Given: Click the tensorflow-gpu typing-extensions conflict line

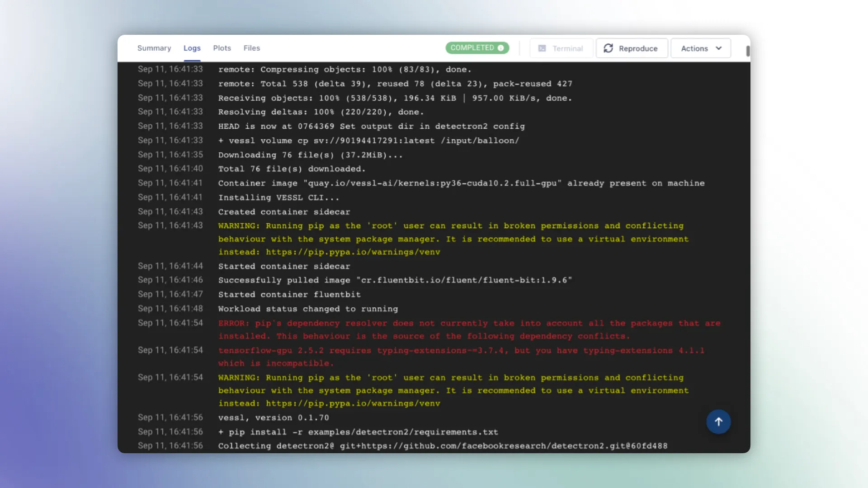Looking at the screenshot, I should pos(461,351).
